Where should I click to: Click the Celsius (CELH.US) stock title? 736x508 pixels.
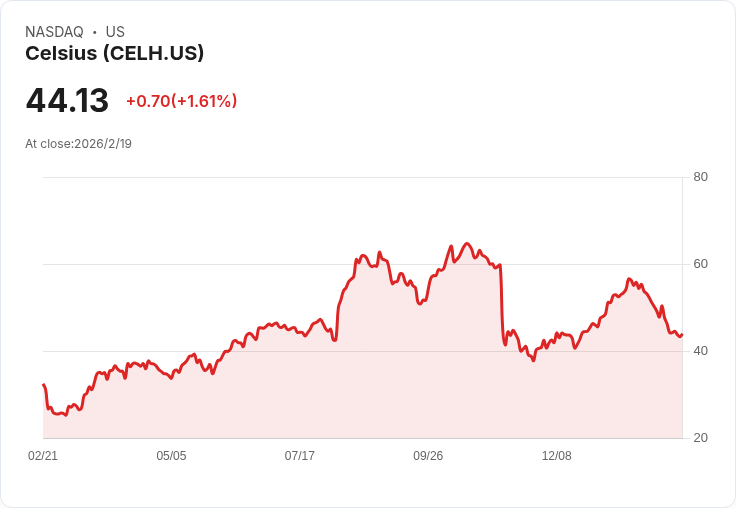[x=115, y=54]
